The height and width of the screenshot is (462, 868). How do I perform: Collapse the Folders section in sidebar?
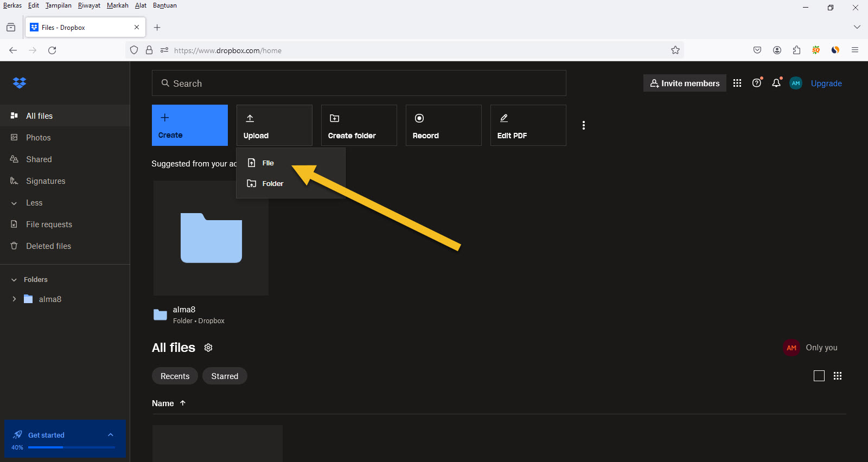tap(14, 280)
